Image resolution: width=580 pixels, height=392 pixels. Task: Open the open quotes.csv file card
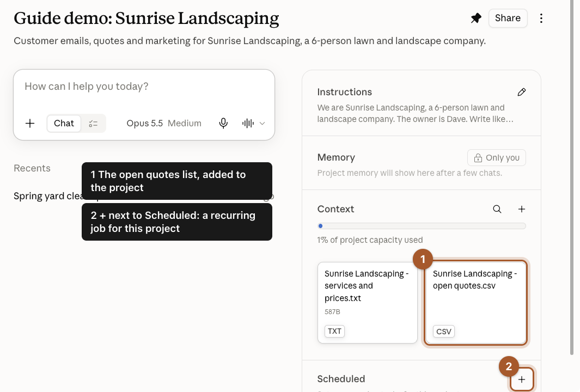475,303
